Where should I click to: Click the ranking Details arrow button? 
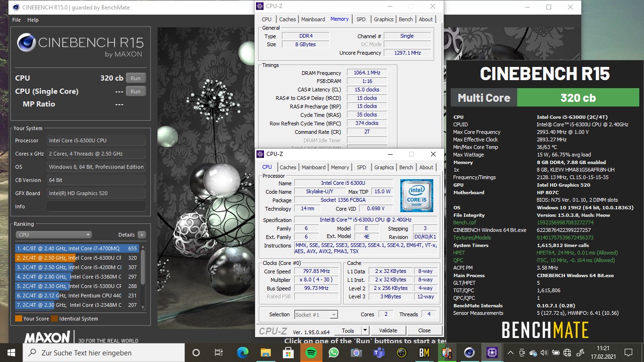(142, 235)
